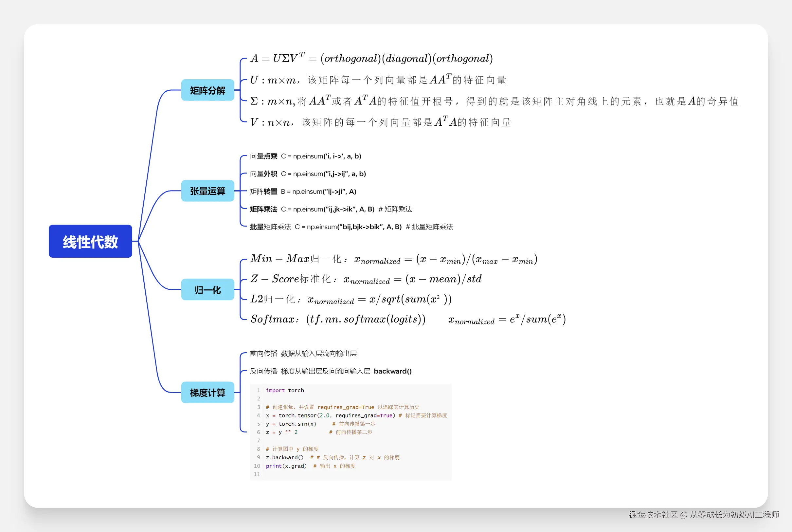Click the Min-Max 归一化 formula
The width and height of the screenshot is (792, 532).
393,259
